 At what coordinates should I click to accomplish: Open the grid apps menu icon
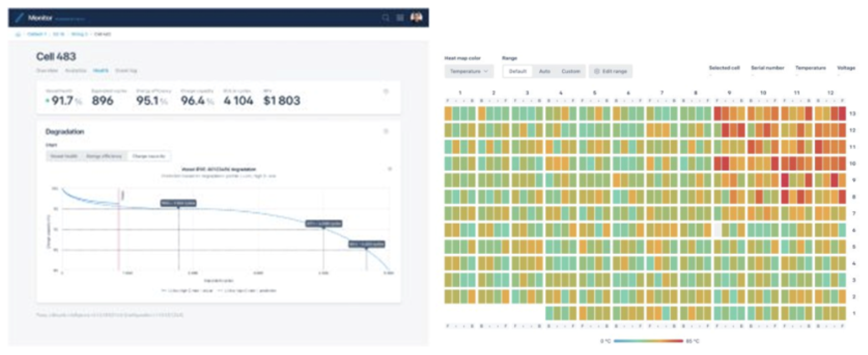[400, 18]
